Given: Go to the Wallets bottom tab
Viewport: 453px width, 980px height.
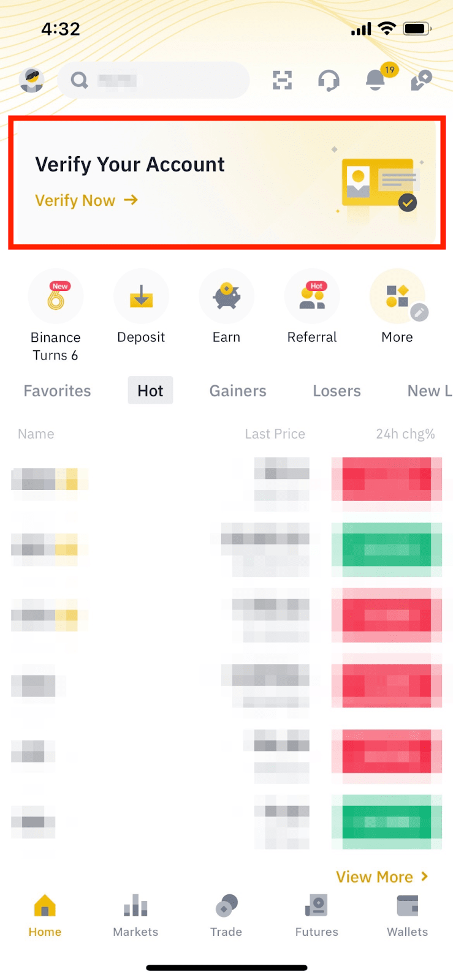Looking at the screenshot, I should click(407, 915).
